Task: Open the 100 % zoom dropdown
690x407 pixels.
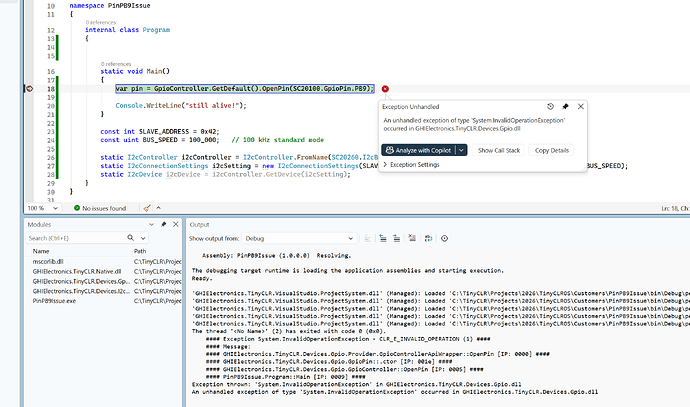Action: 55,208
